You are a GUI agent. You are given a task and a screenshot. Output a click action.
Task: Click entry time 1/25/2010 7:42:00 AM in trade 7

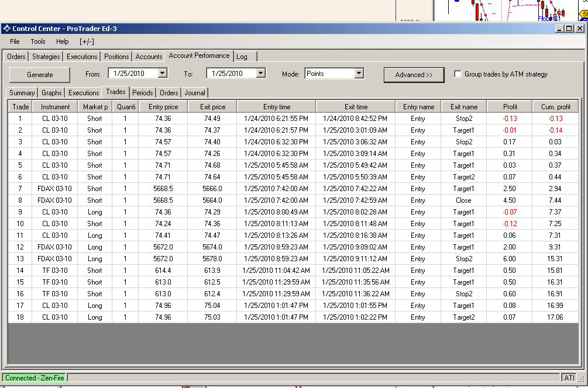click(276, 188)
